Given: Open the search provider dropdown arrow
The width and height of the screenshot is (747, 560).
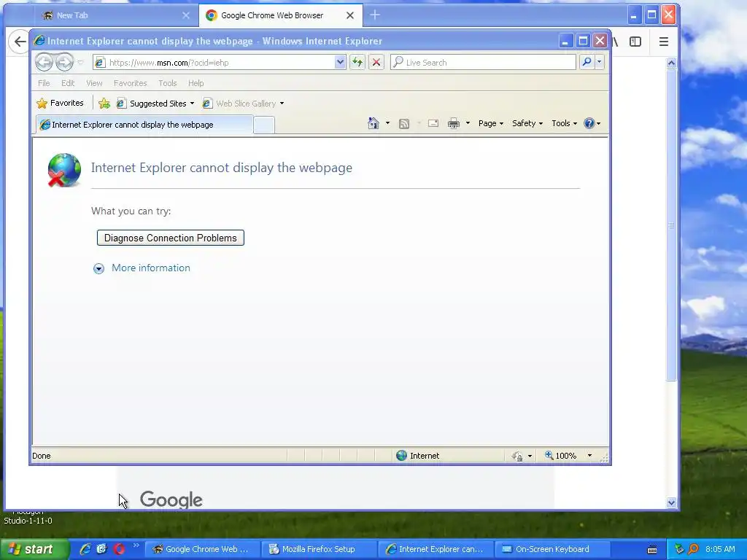Looking at the screenshot, I should coord(600,63).
